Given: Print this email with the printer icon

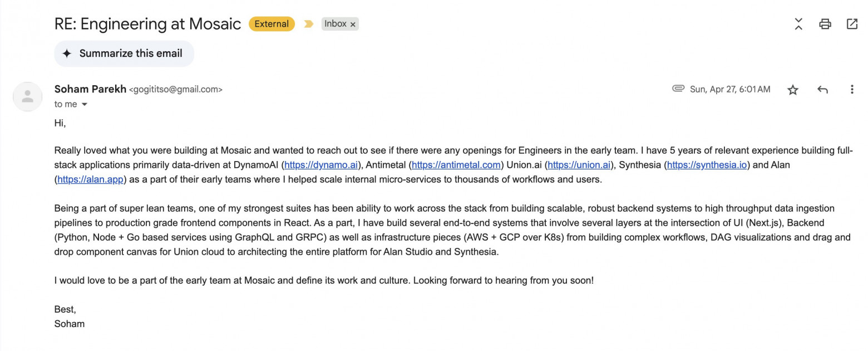Looking at the screenshot, I should (825, 24).
